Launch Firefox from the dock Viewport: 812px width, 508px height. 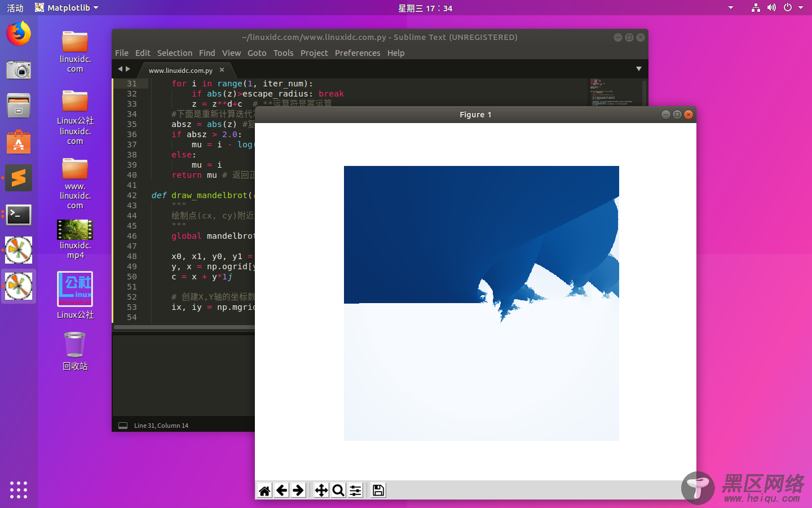tap(19, 34)
